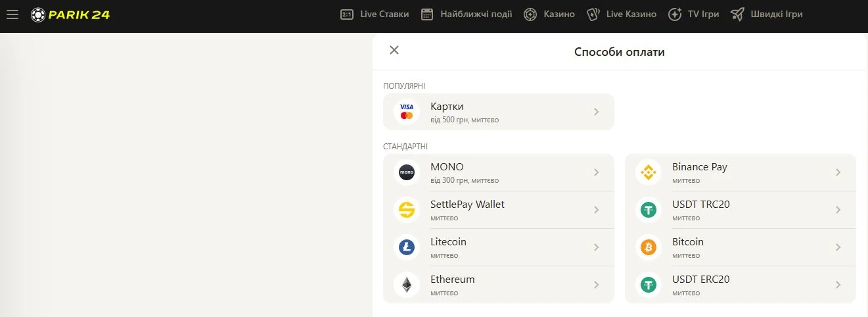Click the Live Казино cards icon
The width and height of the screenshot is (868, 317).
click(x=593, y=14)
